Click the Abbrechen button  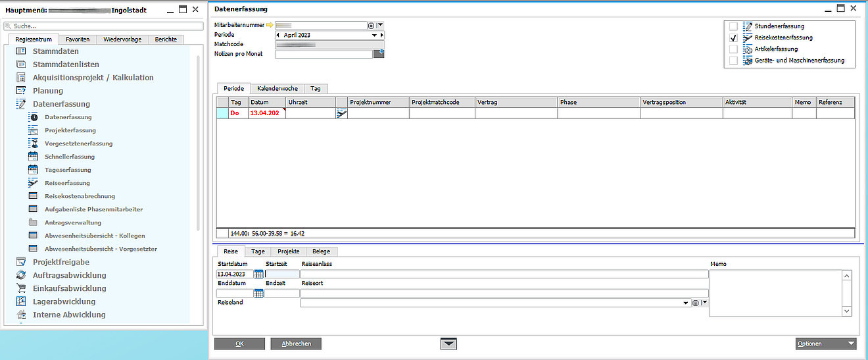pos(295,344)
